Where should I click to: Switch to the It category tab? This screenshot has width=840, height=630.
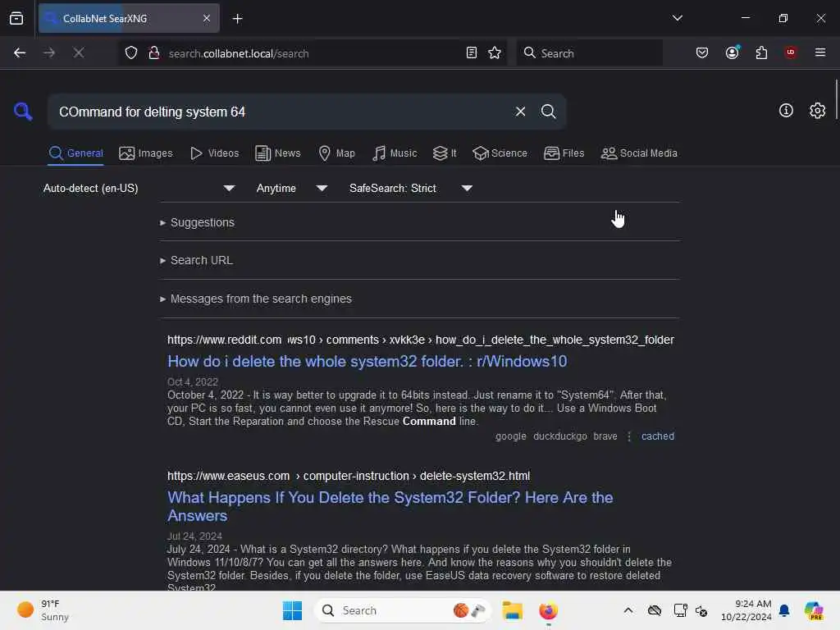(x=445, y=153)
